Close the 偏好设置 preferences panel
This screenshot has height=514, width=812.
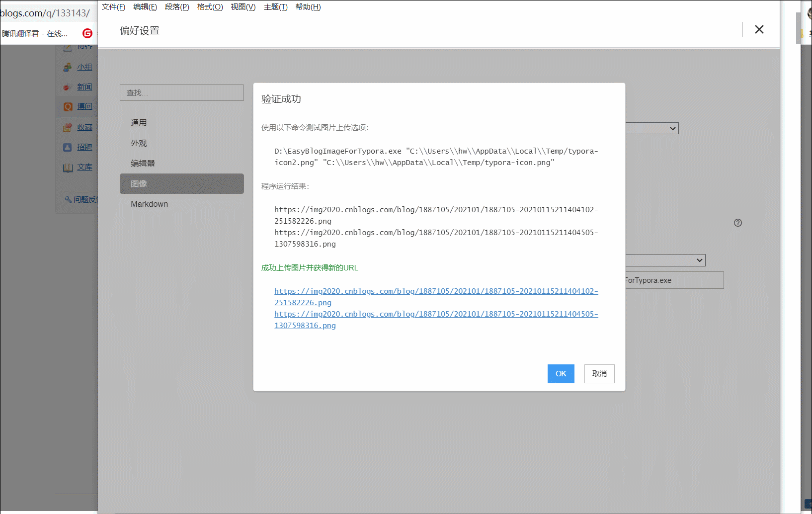tap(759, 29)
